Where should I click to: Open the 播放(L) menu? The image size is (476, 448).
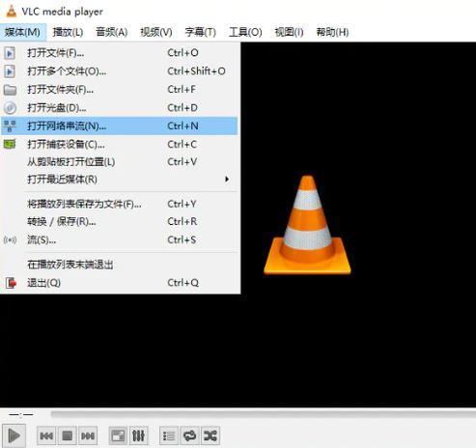click(x=68, y=32)
